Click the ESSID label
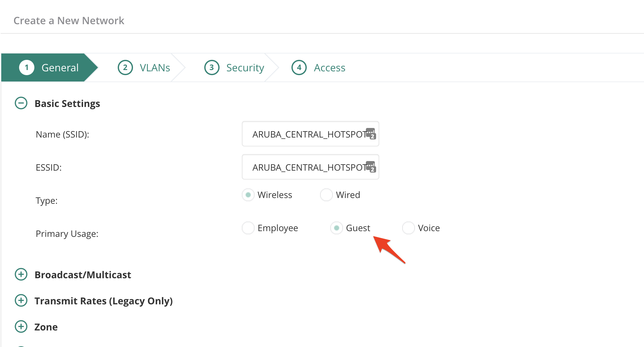 49,167
